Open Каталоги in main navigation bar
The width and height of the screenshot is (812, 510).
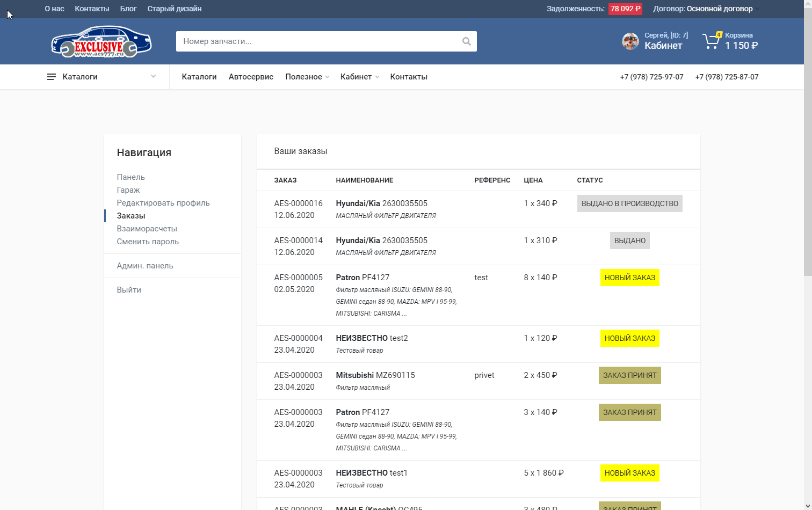click(199, 77)
